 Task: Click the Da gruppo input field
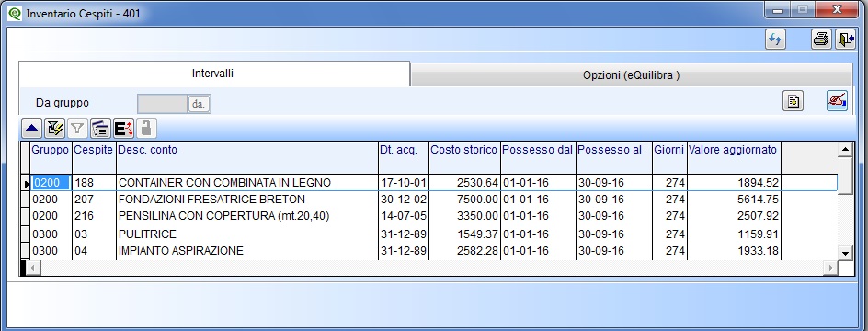[162, 104]
